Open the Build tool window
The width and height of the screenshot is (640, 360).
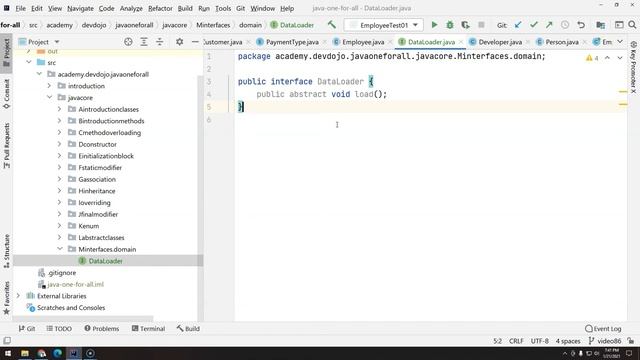(x=188, y=329)
